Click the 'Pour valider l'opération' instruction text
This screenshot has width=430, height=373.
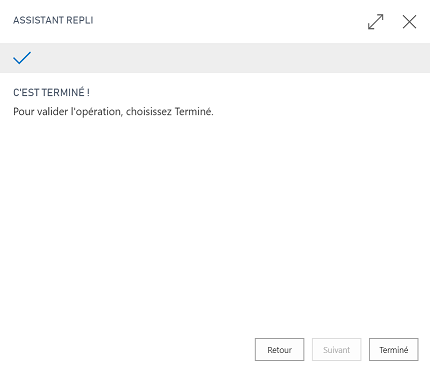click(x=113, y=111)
